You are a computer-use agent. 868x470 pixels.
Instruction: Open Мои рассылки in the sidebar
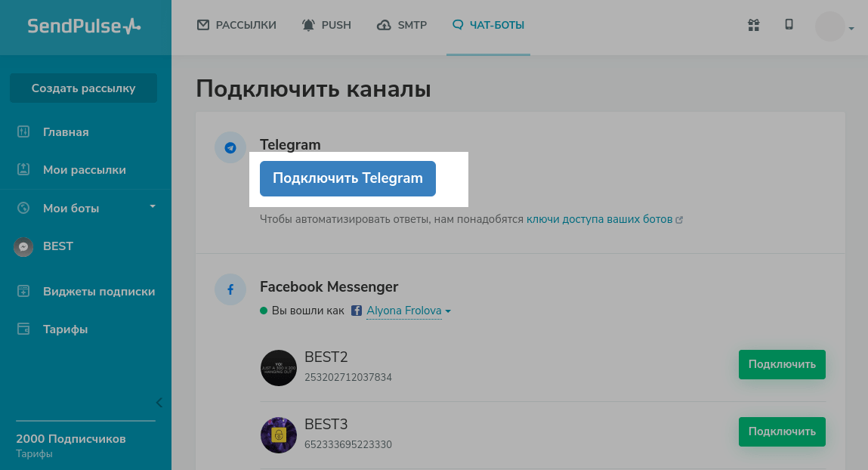click(x=85, y=170)
